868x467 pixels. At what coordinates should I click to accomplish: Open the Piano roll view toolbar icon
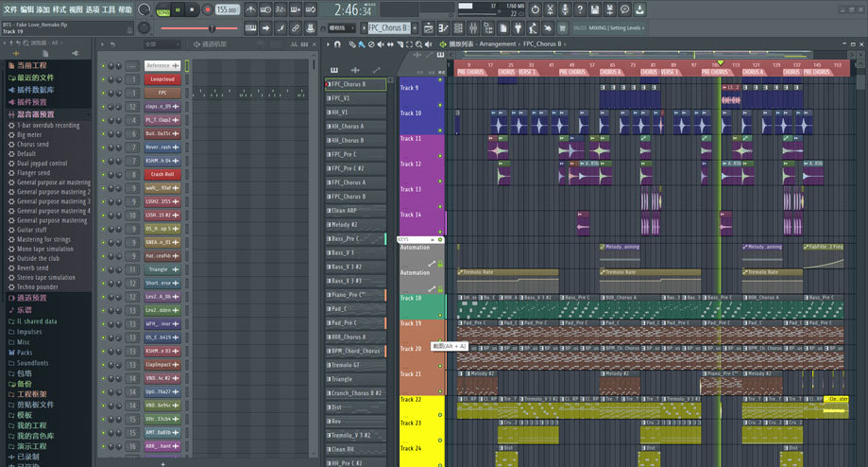(x=443, y=27)
